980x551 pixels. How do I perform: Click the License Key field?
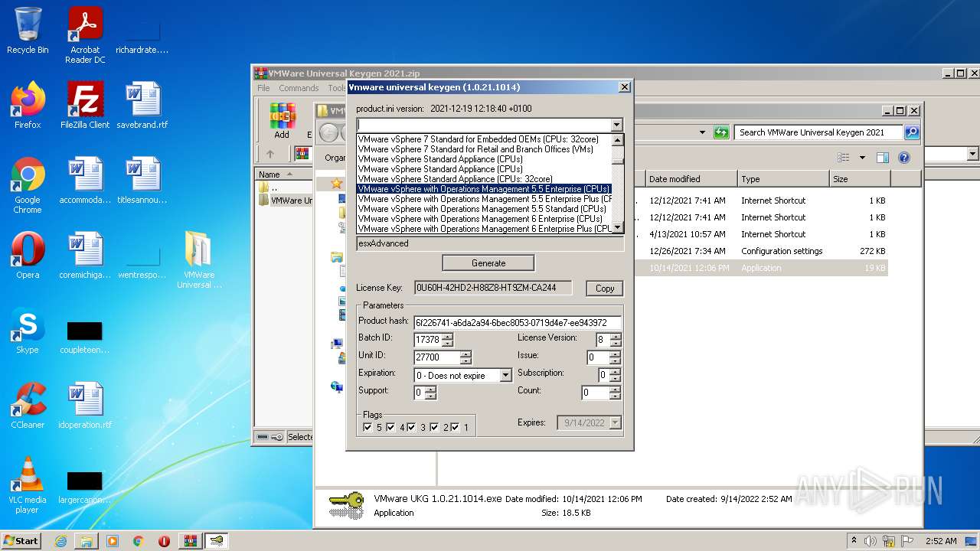(x=493, y=288)
